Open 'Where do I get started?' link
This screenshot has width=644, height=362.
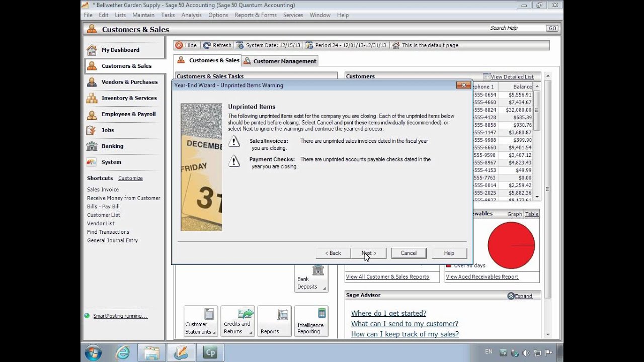pos(388,313)
